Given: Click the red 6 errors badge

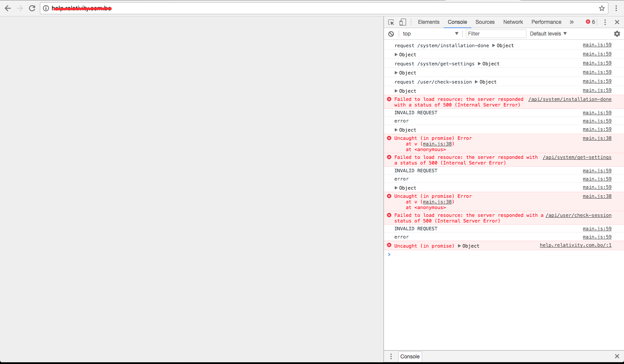Looking at the screenshot, I should tap(589, 22).
